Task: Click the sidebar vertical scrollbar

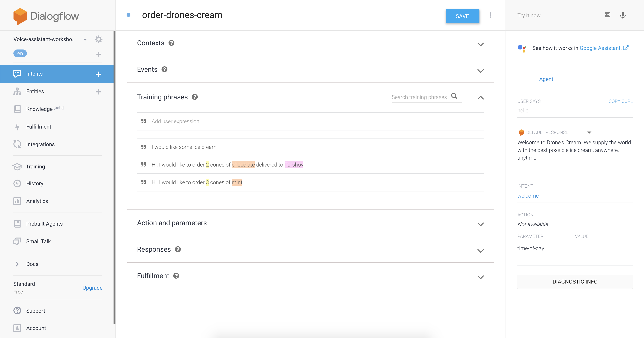Action: pyautogui.click(x=114, y=177)
